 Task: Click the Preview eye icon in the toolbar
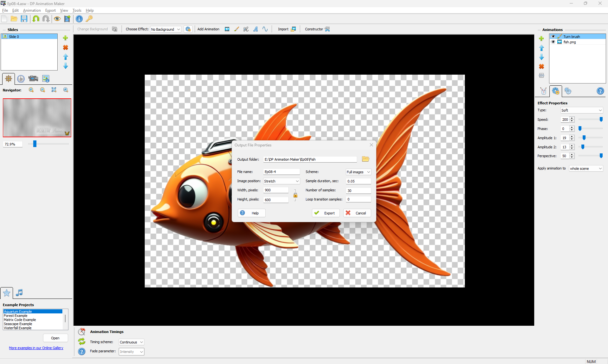click(x=57, y=19)
